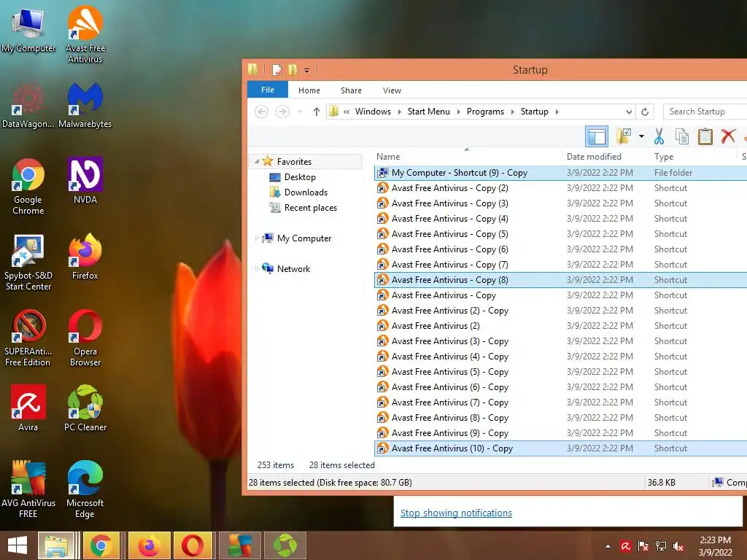This screenshot has height=560, width=747.
Task: Open the Avira desktop icon
Action: (28, 408)
